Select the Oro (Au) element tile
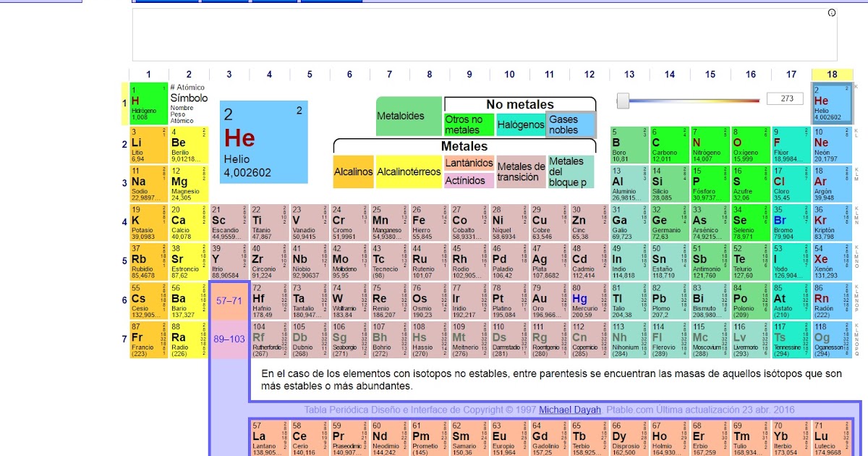The image size is (868, 456). (548, 302)
